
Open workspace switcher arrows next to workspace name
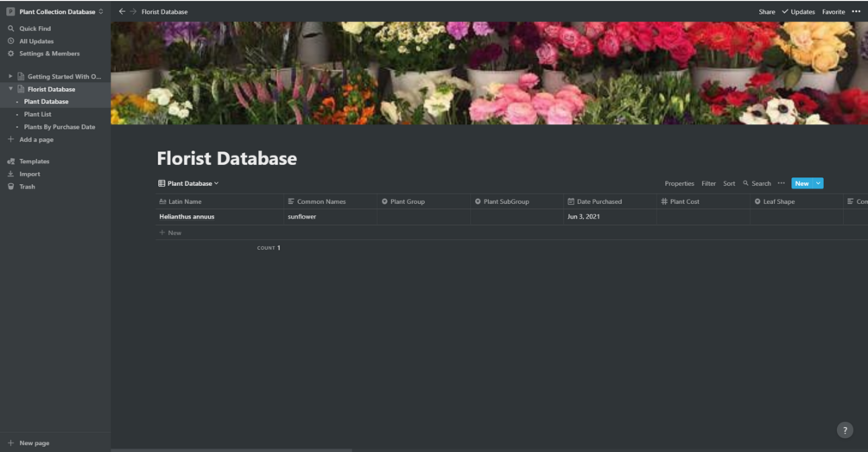(x=101, y=11)
